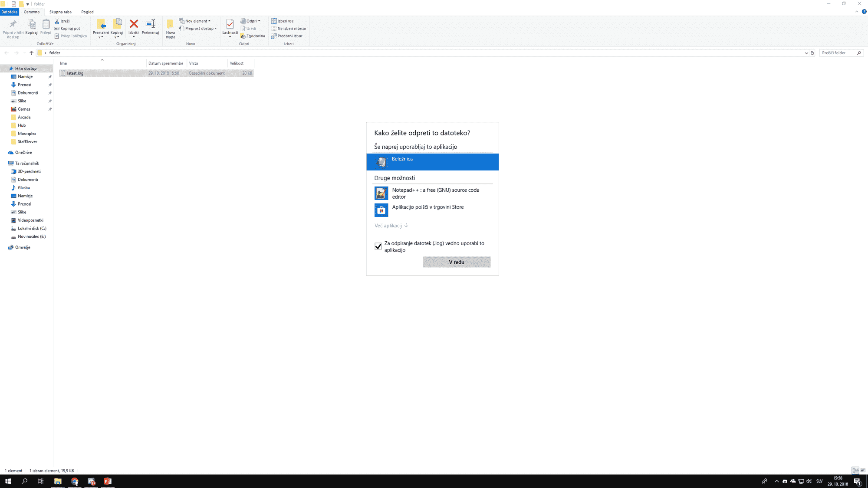Open the Datoteka file tab
The image size is (868, 488).
click(9, 12)
